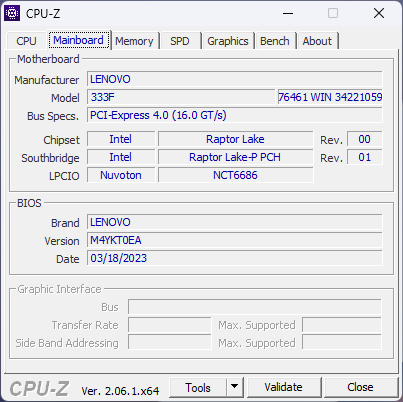Click the Validate button
This screenshot has height=402, width=403.
(284, 387)
